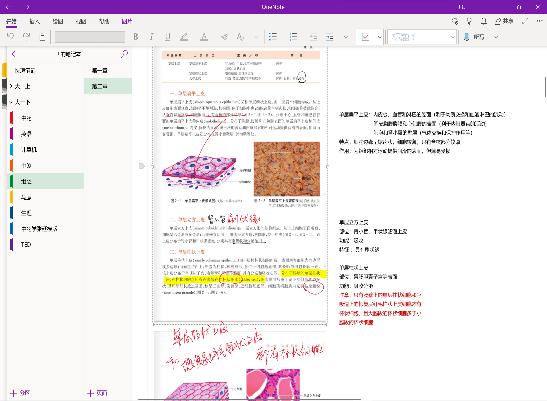Viewport: 547px width, 401px height.
Task: Click the format painter icon
Action: pyautogui.click(x=240, y=37)
